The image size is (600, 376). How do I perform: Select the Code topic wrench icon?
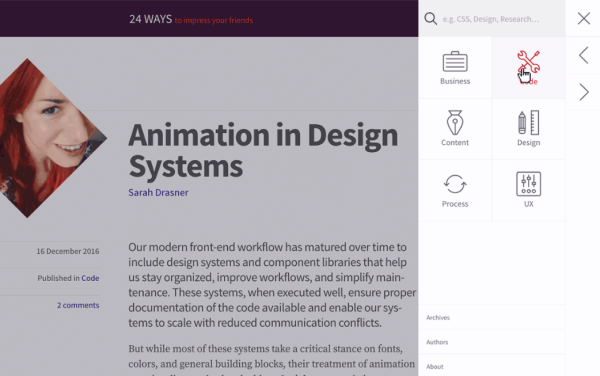coord(528,62)
